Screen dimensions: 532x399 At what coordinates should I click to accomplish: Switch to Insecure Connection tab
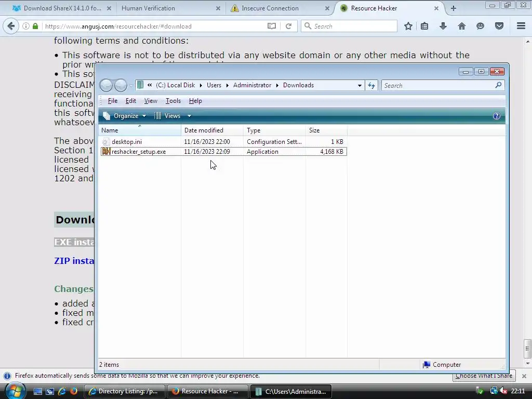270,8
